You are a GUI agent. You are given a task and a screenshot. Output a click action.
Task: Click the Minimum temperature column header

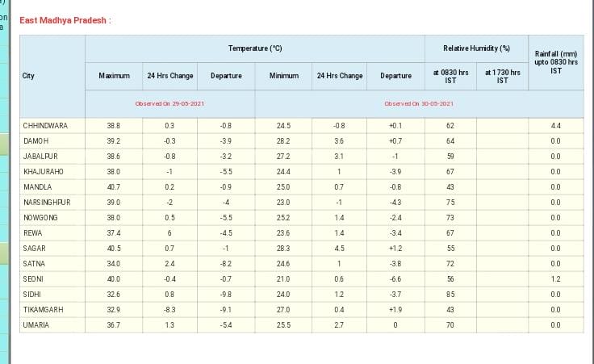[283, 76]
